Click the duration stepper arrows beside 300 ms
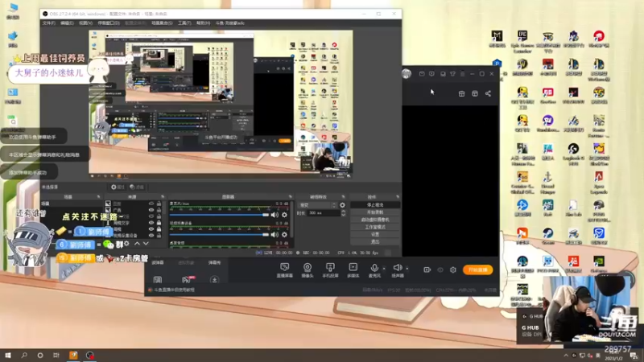This screenshot has height=362, width=644. click(344, 213)
